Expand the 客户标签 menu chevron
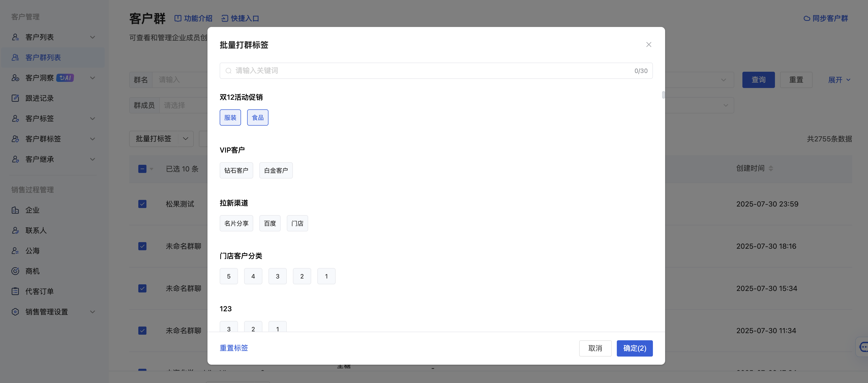Viewport: 868px width, 383px height. [92, 118]
